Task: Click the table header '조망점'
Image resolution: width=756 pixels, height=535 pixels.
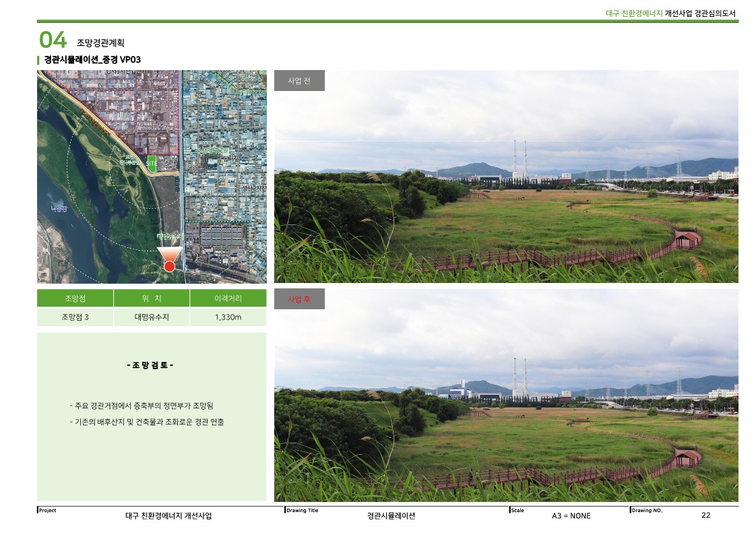Action: tap(75, 298)
